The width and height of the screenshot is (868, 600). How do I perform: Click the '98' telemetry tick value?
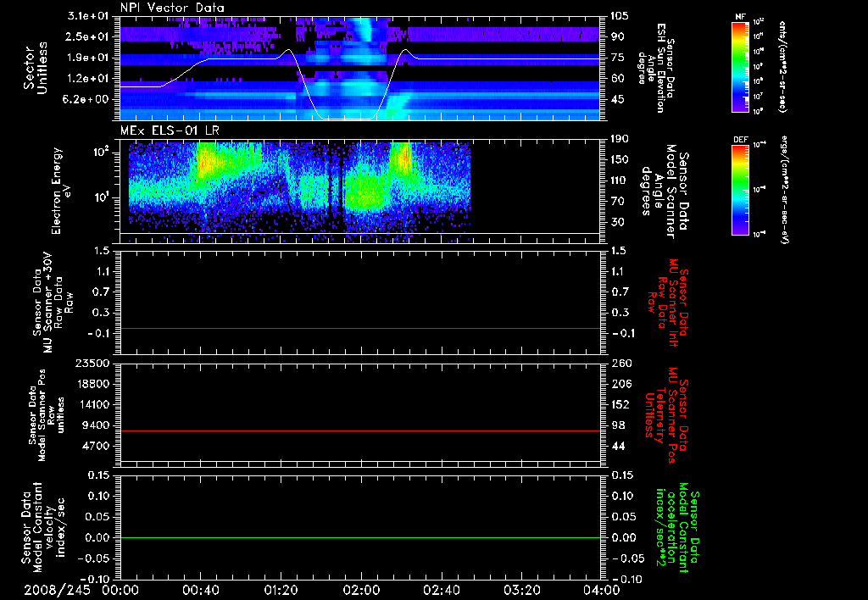pyautogui.click(x=617, y=425)
